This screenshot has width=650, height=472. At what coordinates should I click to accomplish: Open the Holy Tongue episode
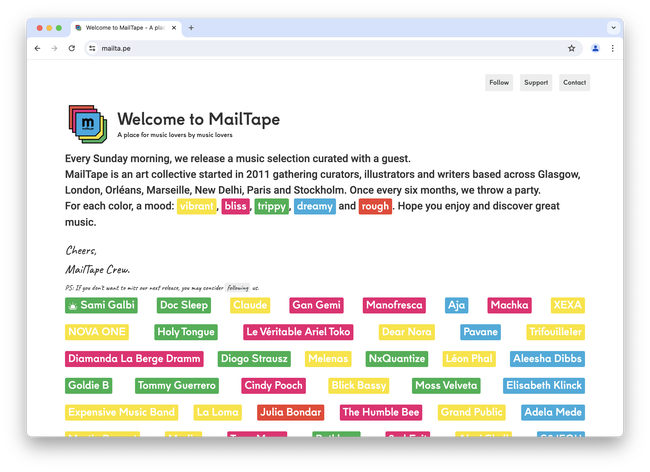(x=186, y=332)
